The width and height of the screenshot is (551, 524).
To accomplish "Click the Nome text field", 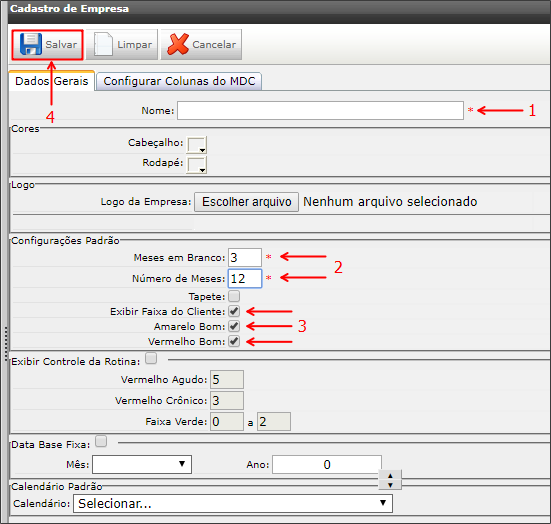I will click(320, 110).
